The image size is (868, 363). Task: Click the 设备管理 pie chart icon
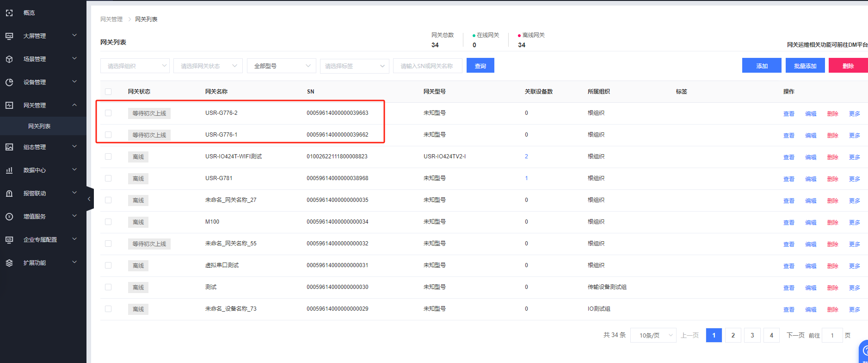point(9,82)
